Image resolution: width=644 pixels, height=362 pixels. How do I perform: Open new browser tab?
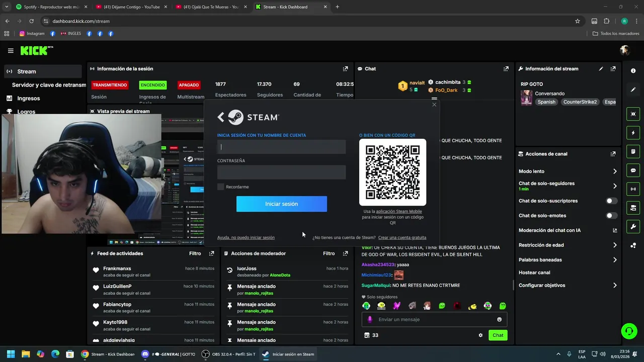(337, 7)
